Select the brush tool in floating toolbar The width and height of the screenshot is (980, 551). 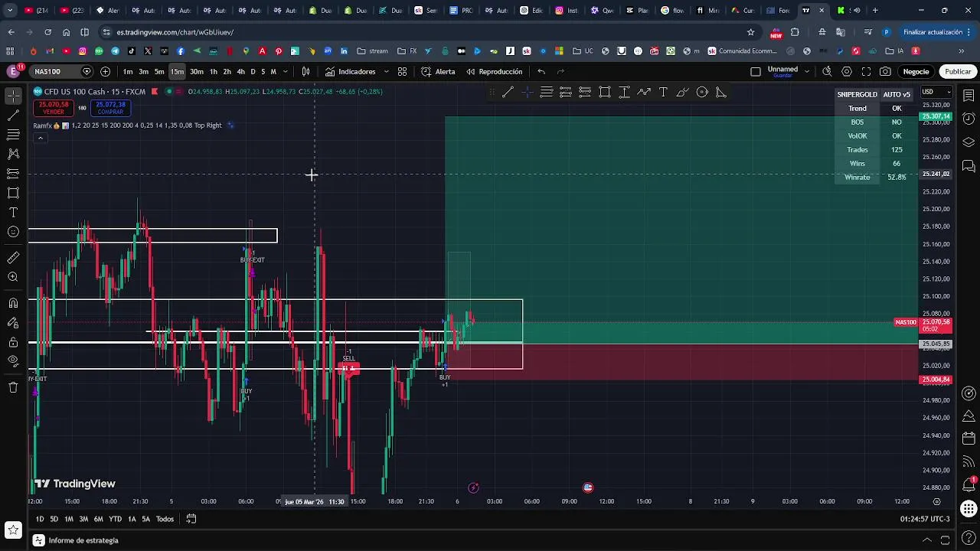coord(682,92)
